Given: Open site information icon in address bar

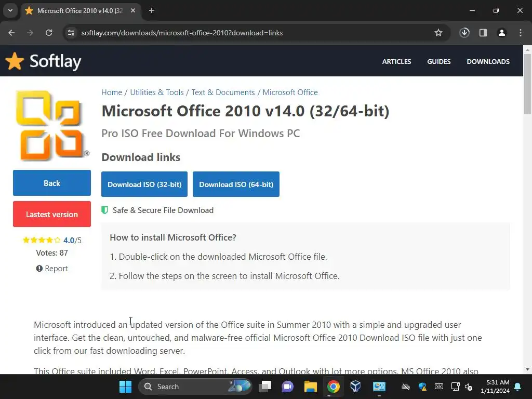Looking at the screenshot, I should click(71, 33).
